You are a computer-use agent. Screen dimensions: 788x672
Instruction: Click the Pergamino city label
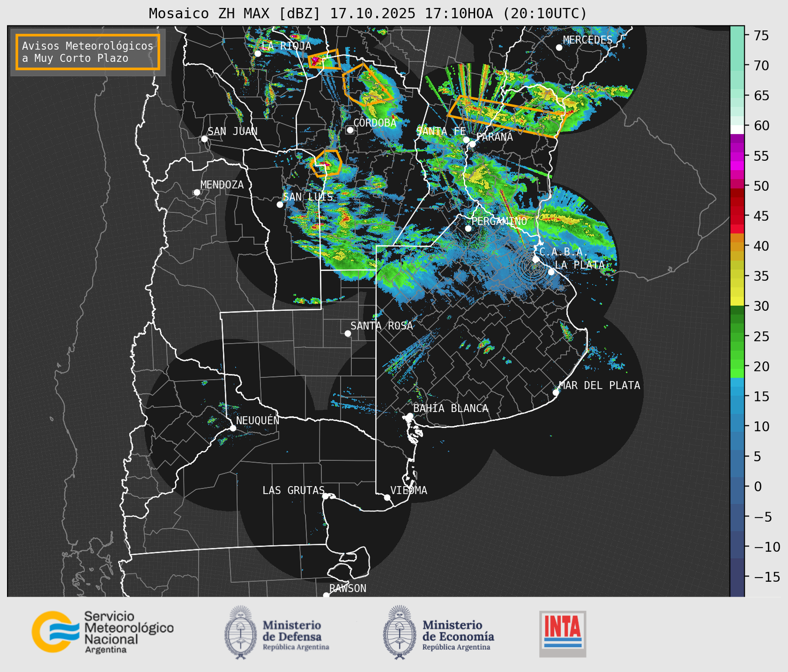499,221
